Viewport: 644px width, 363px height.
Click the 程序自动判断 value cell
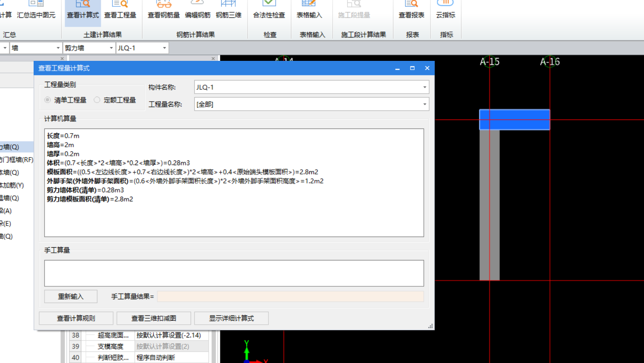tap(171, 357)
